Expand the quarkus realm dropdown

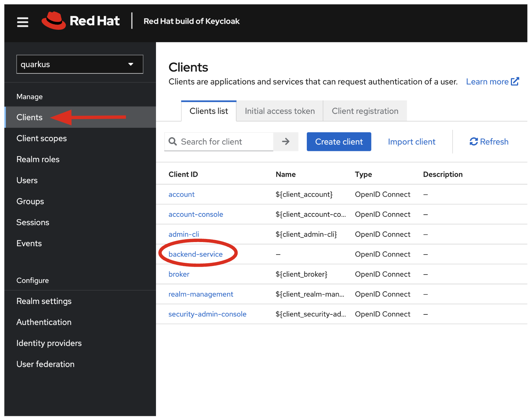pos(80,64)
